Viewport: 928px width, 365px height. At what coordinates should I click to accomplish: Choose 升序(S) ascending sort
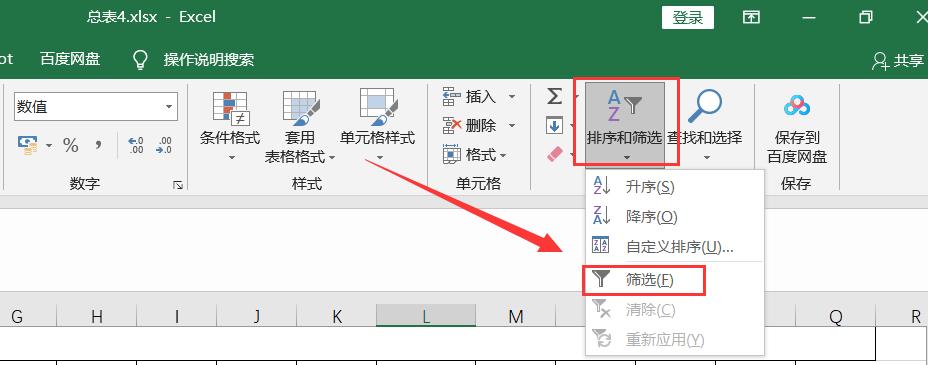pos(675,187)
